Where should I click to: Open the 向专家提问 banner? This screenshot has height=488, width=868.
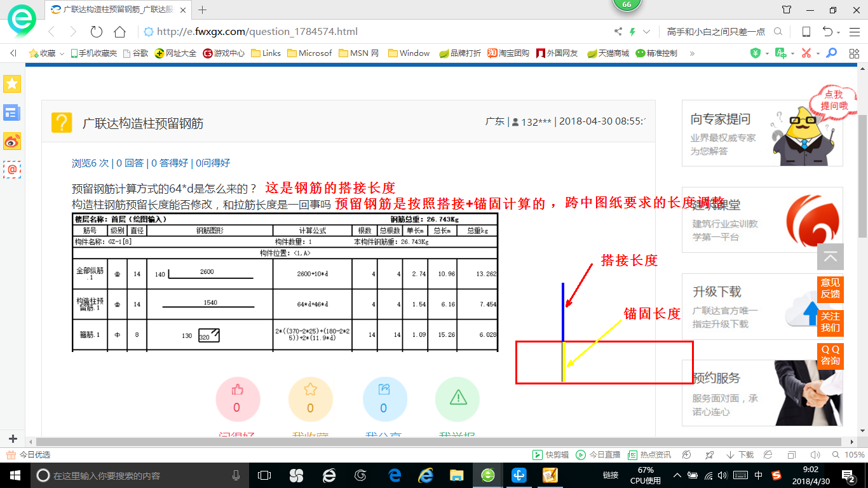[x=763, y=133]
